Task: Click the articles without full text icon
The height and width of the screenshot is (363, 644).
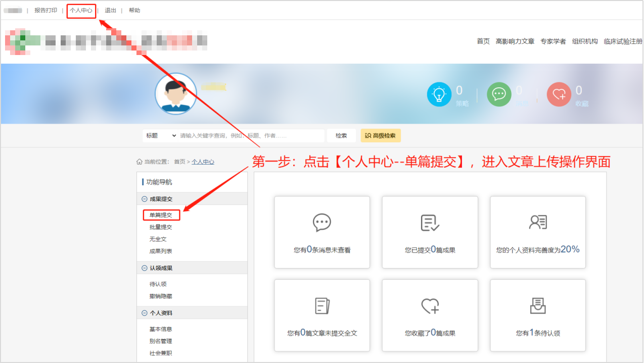Action: coord(322,306)
